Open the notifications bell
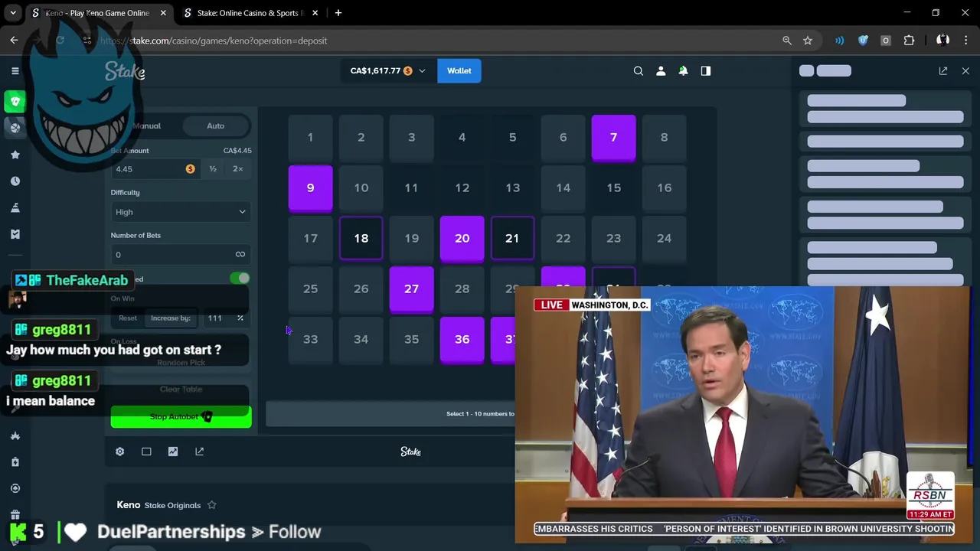 683,70
